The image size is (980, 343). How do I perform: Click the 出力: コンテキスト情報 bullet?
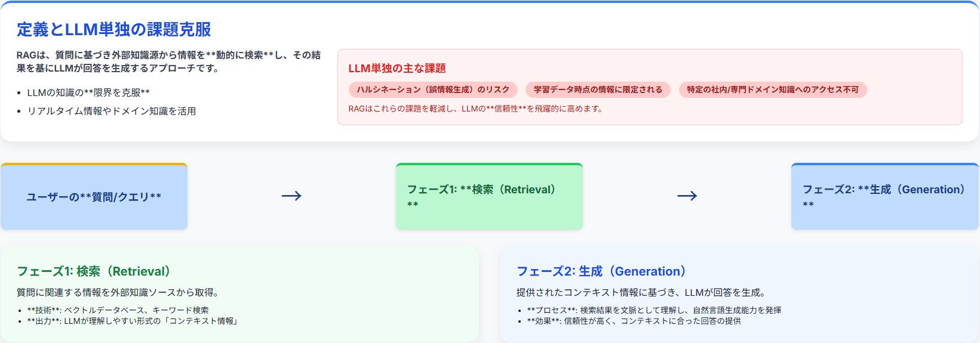point(133,321)
